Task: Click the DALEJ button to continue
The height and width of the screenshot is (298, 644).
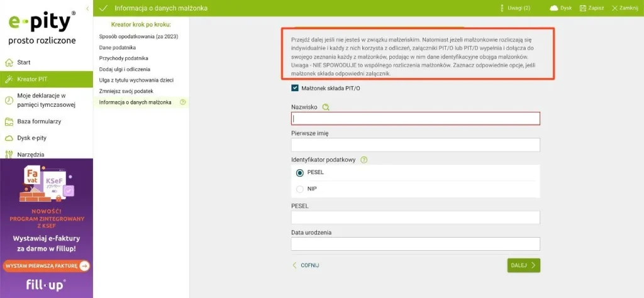Action: pos(523,265)
